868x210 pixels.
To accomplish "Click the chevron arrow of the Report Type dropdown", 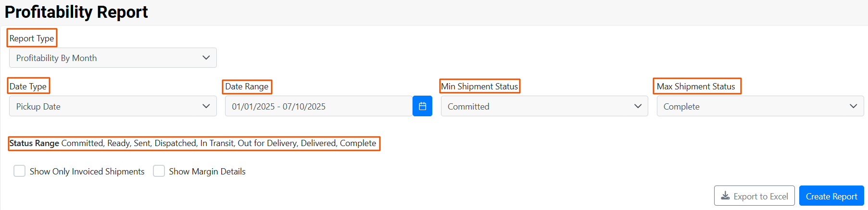I will pos(206,58).
